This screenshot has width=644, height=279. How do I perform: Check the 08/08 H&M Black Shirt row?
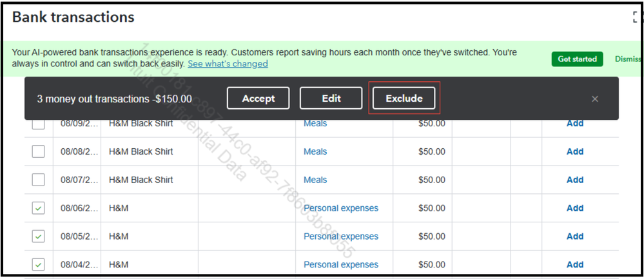click(39, 151)
